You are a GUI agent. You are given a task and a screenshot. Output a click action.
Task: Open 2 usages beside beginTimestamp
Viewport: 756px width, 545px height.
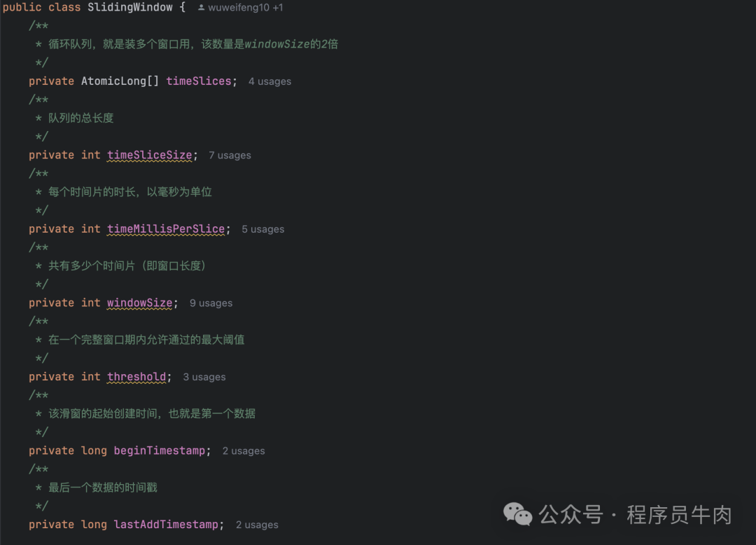coord(244,451)
